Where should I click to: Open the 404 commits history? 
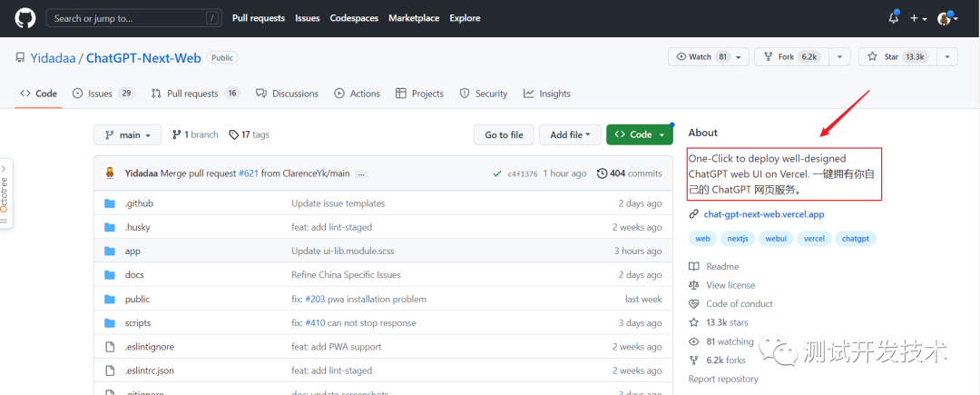[629, 173]
